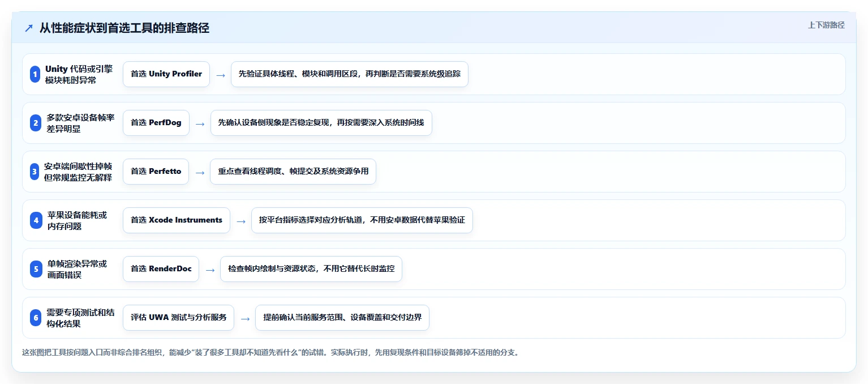Click the number 4 badge
This screenshot has height=384, width=868.
click(x=36, y=220)
